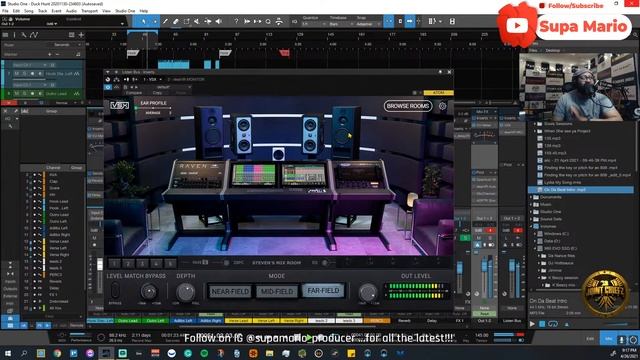Image resolution: width=640 pixels, height=360 pixels.
Task: Click the level match trim knob
Action: (x=149, y=291)
